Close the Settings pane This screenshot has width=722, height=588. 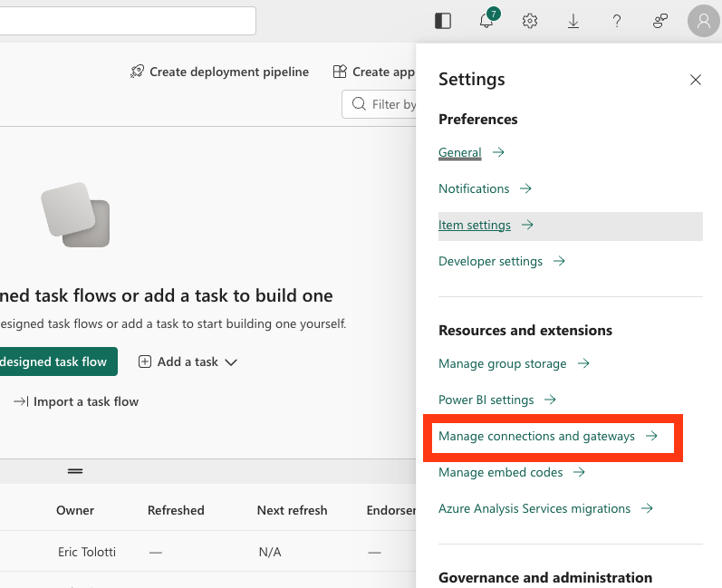(x=696, y=80)
